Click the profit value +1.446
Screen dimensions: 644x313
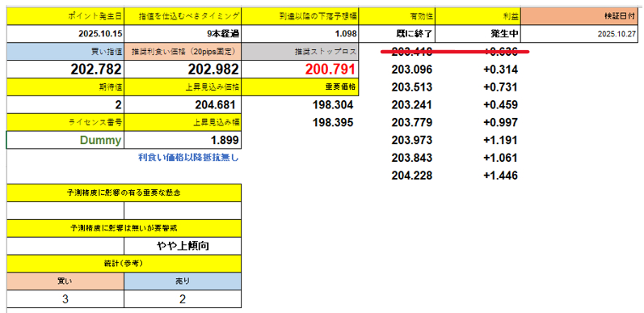point(500,176)
